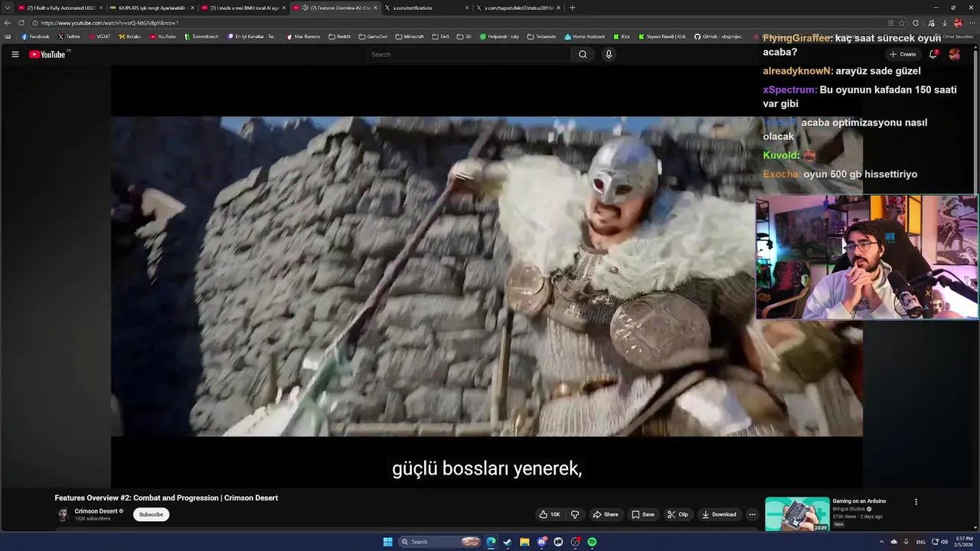Open the YouTube account avatar menu

coord(955,54)
